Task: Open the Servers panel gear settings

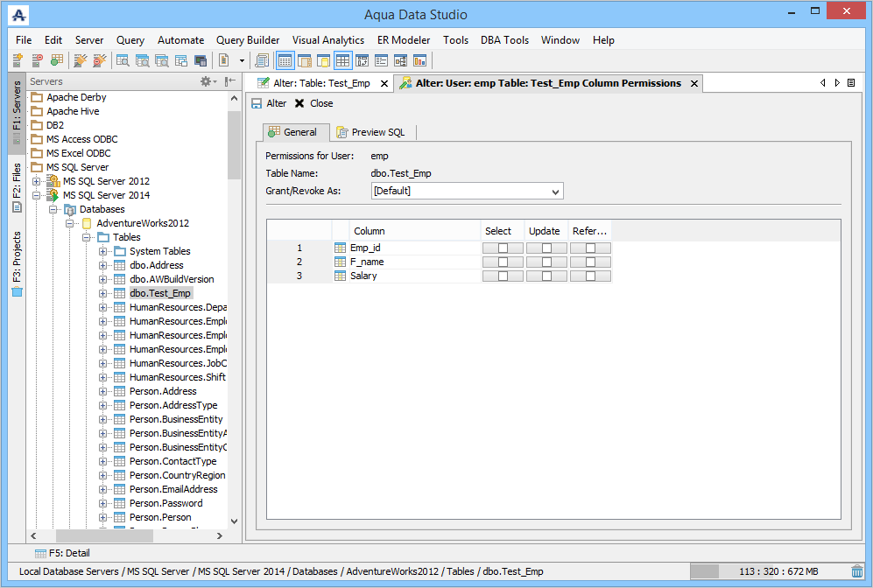Action: 208,81
